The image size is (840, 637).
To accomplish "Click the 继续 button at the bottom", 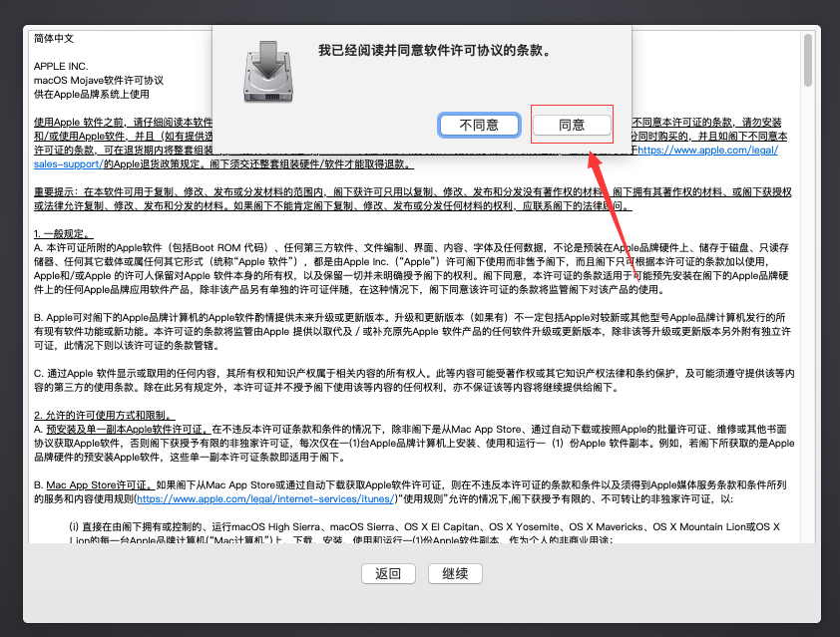I will [455, 573].
